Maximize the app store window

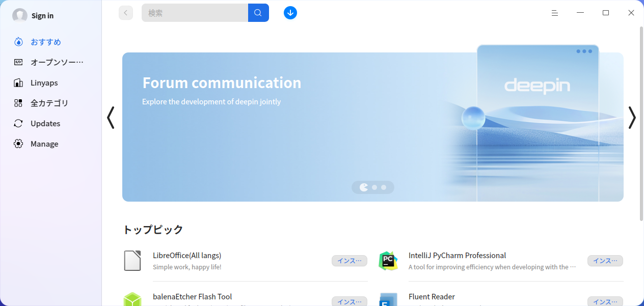tap(606, 13)
